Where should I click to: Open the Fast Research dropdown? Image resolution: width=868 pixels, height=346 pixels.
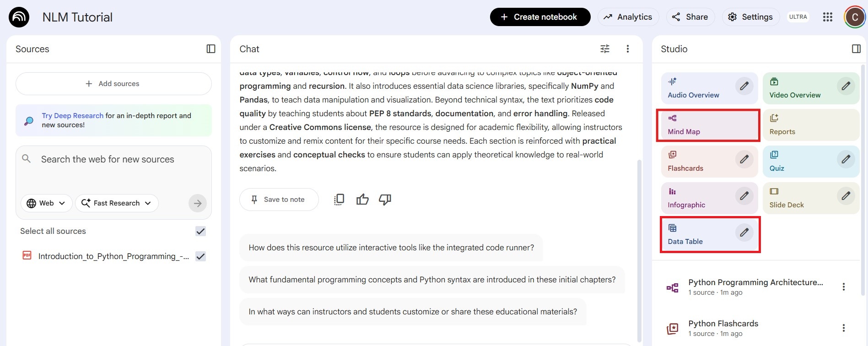click(x=117, y=203)
